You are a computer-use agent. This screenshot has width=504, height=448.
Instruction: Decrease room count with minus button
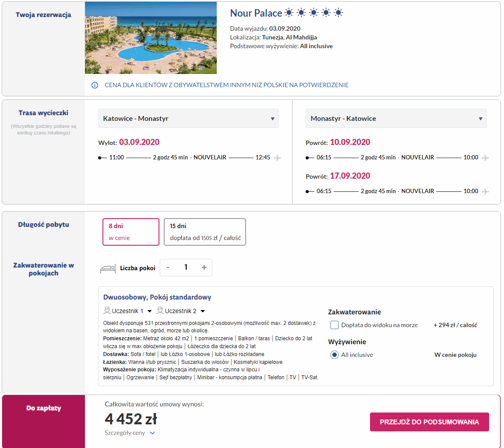(168, 268)
